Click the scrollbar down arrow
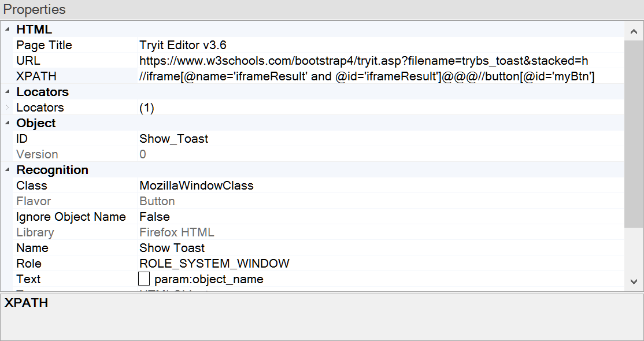The width and height of the screenshot is (644, 341). (634, 281)
